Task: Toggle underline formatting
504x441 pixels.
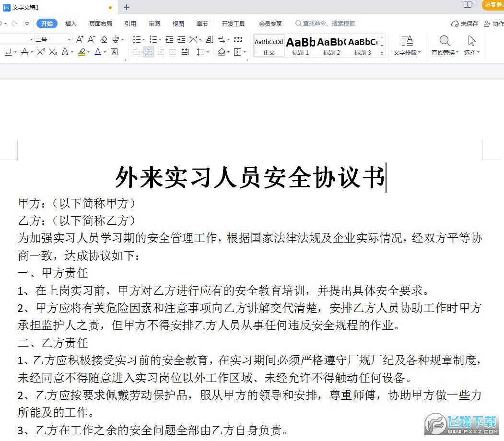Action: 8,52
